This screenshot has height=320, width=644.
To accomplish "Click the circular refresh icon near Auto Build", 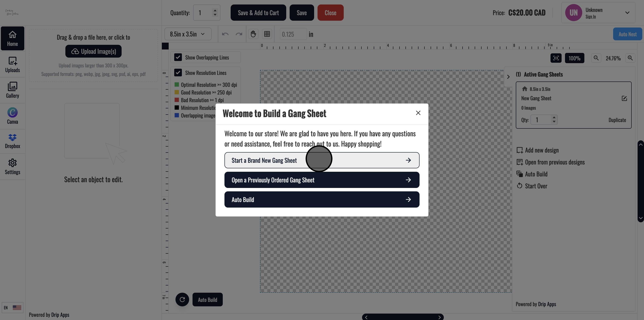I will pos(182,300).
